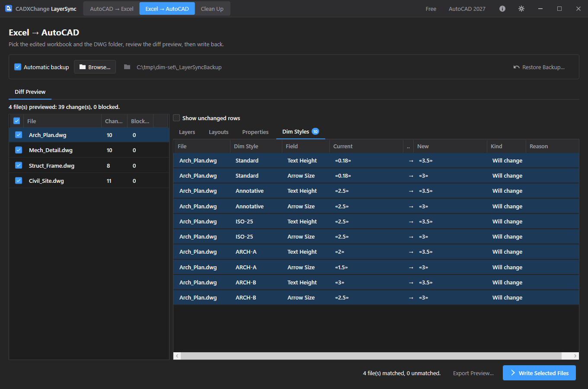Image resolution: width=588 pixels, height=389 pixels.
Task: Select the Civil_Site.dwg file row
Action: [x=89, y=181]
